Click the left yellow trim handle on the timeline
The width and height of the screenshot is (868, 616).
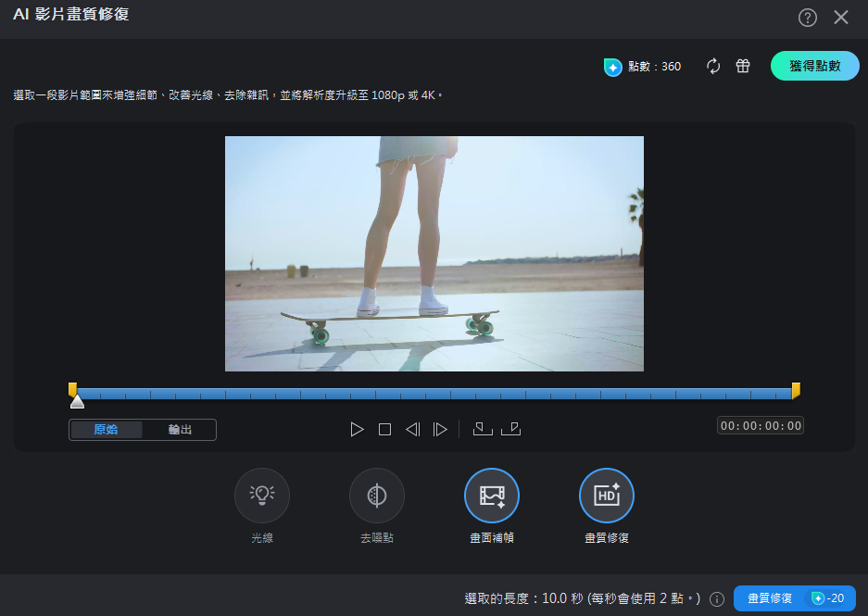click(x=73, y=390)
